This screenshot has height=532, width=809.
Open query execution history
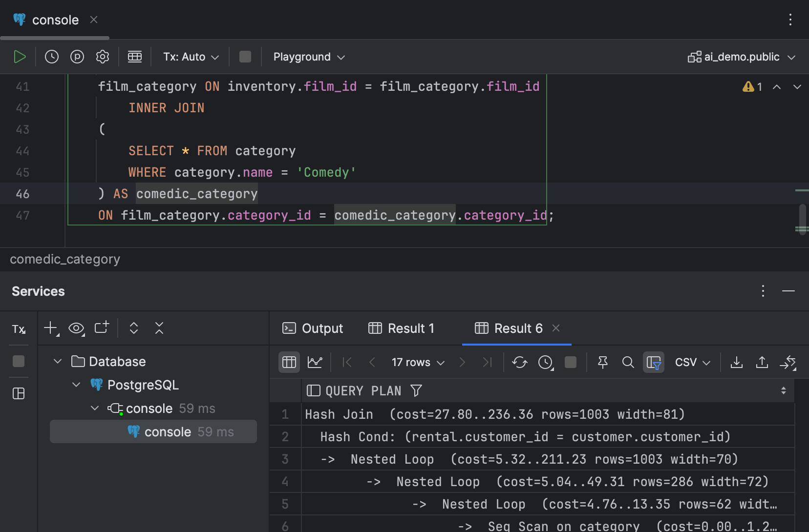pyautogui.click(x=51, y=57)
